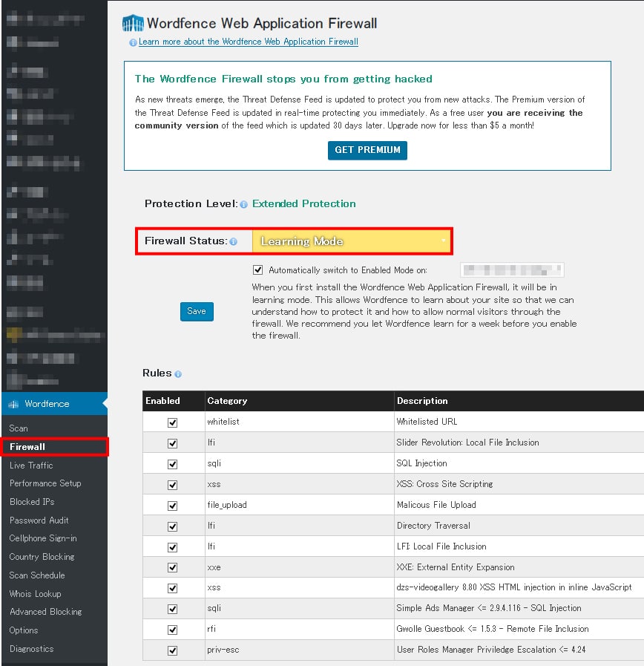Click the Malicous File Upload description text
Screen dimensions: 644x666
(x=436, y=505)
